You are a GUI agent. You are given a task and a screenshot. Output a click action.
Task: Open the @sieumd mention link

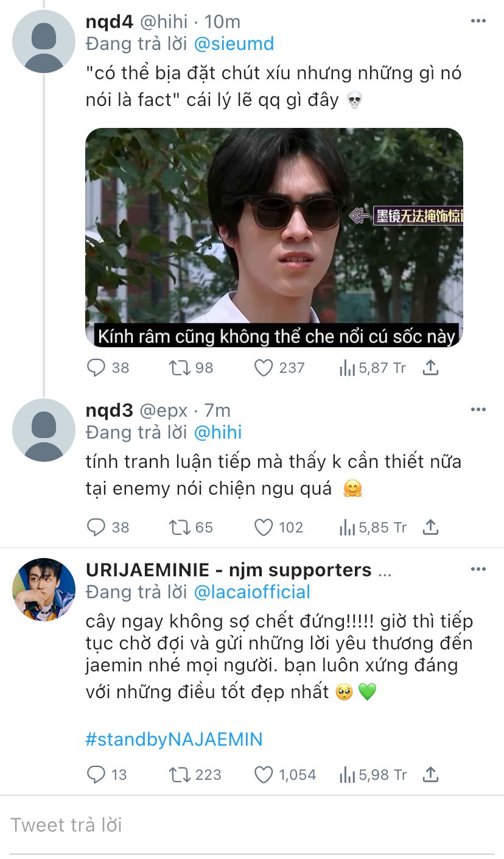click(234, 44)
